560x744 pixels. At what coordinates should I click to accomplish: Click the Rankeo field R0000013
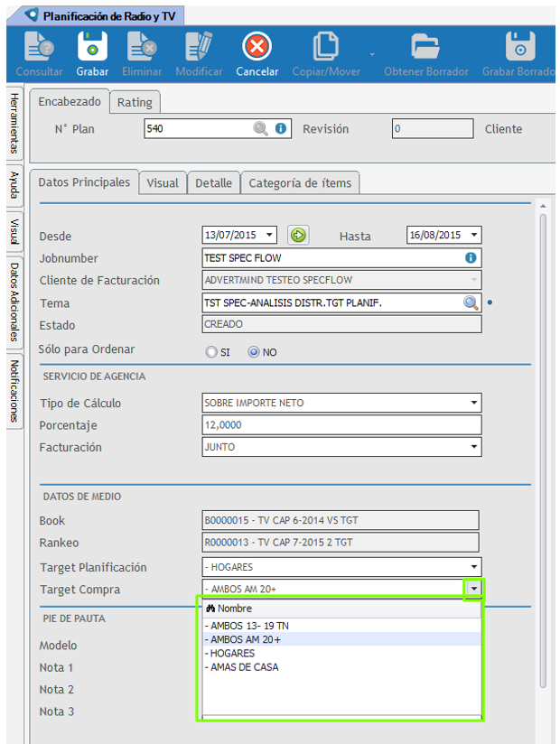click(x=341, y=542)
